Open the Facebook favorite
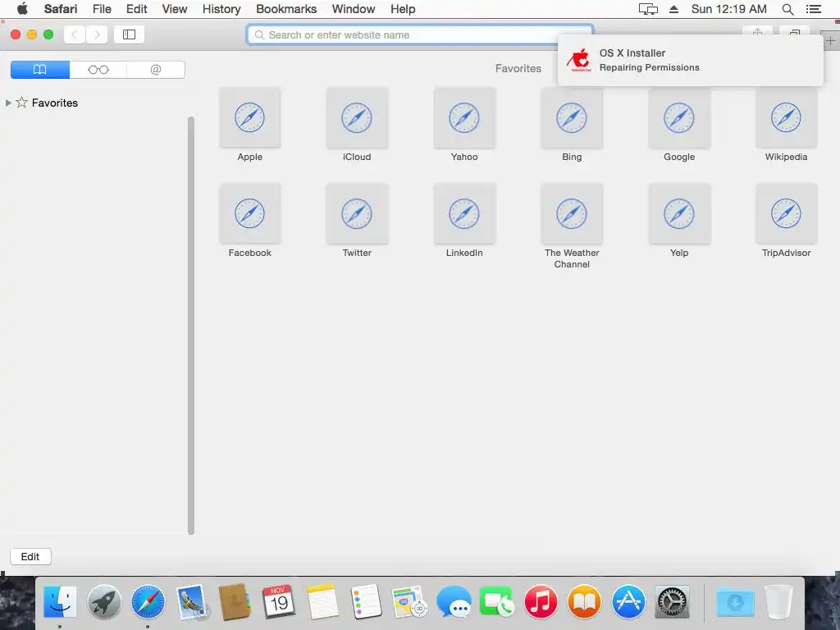The height and width of the screenshot is (630, 840). (x=249, y=214)
